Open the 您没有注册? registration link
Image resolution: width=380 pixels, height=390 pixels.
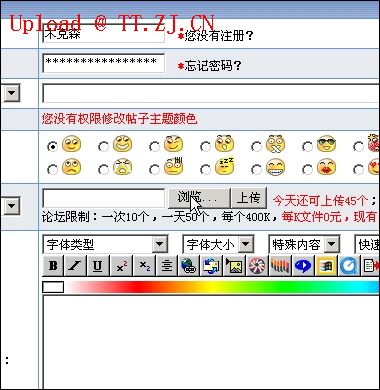(219, 36)
